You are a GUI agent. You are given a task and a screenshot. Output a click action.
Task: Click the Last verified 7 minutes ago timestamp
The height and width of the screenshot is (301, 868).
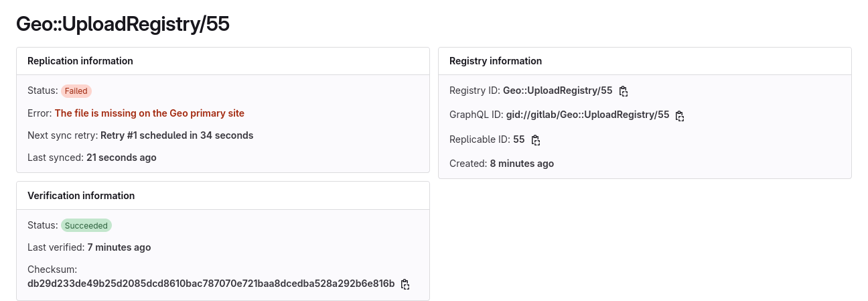pyautogui.click(x=119, y=247)
